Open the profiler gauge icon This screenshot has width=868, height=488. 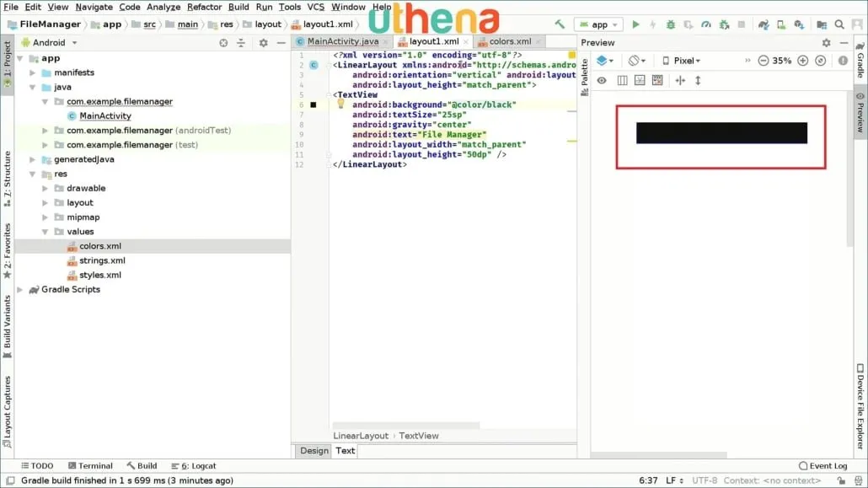[x=706, y=24]
